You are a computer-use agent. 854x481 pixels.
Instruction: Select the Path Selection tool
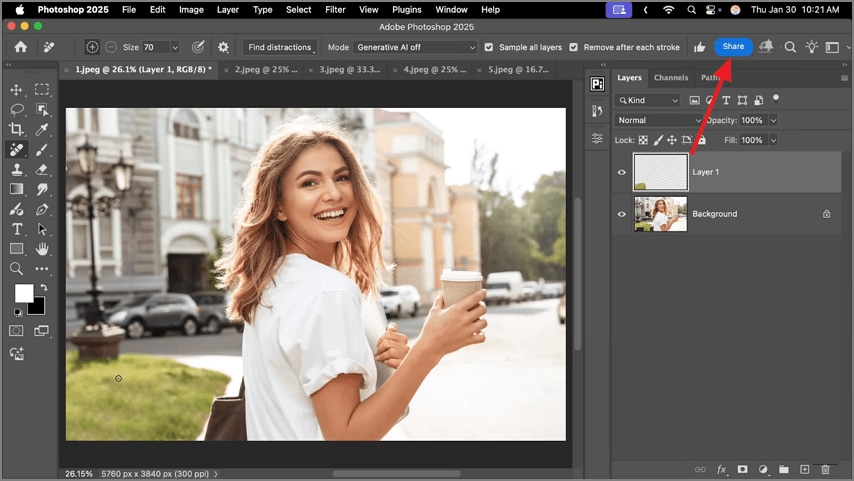tap(42, 229)
